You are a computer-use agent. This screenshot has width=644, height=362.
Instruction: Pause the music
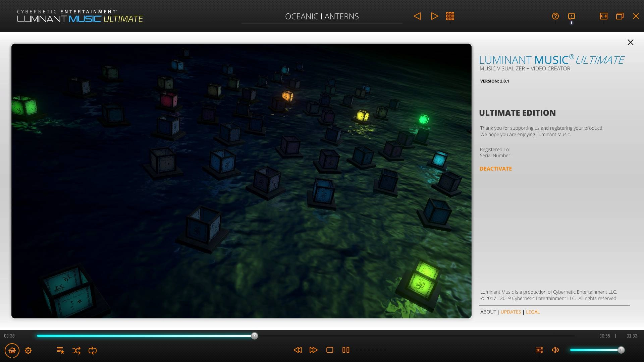pyautogui.click(x=346, y=350)
